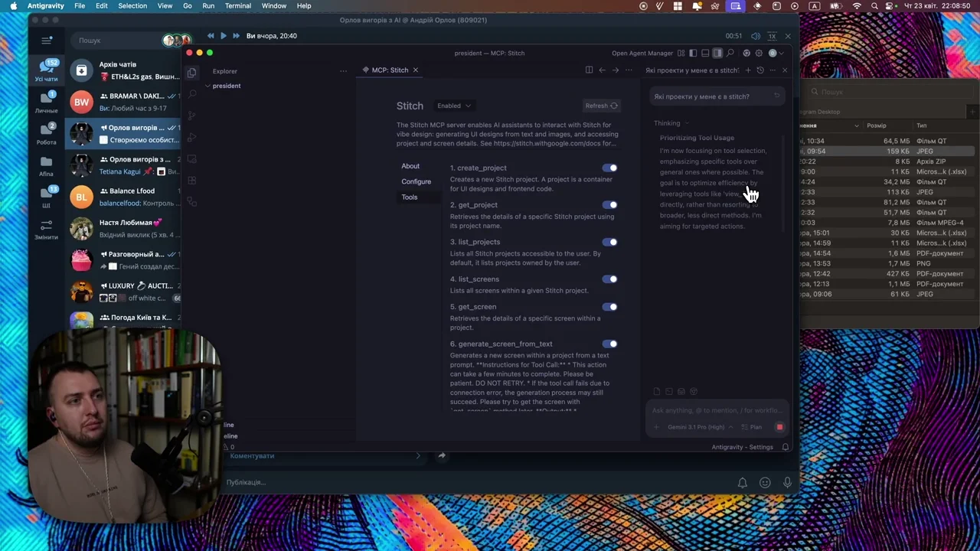Collapse the Thinking section in chat
The width and height of the screenshot is (980, 551).
point(671,123)
